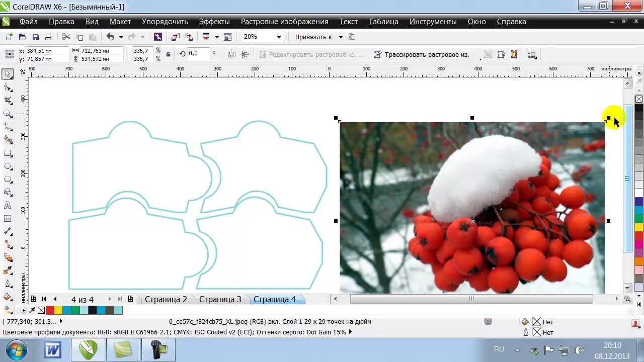Click the rotation angle input field
Screen dimensions: 644x362
(198, 54)
